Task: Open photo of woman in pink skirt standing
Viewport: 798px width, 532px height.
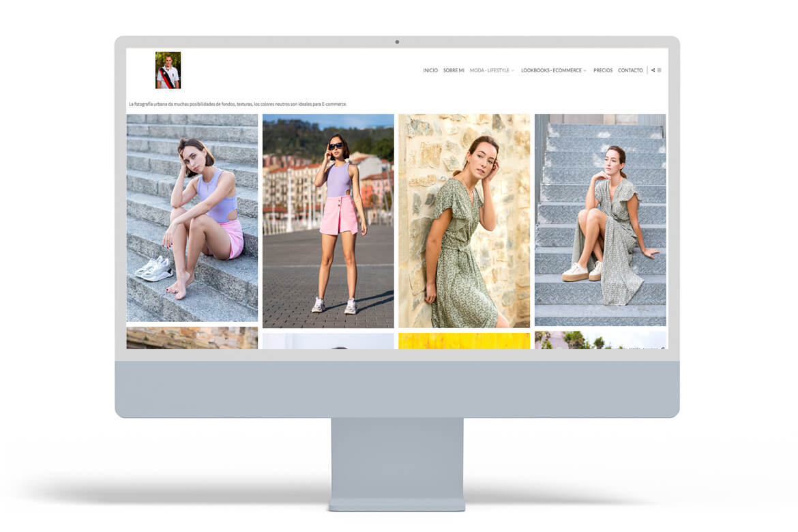Action: point(328,221)
